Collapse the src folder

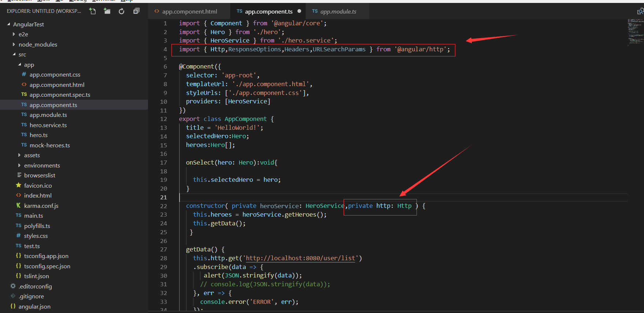(14, 54)
